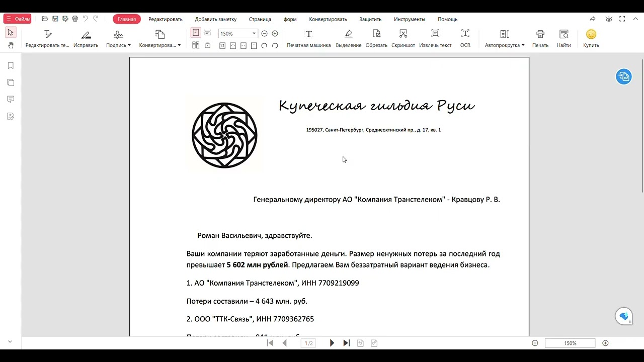Click the toolbar zoom out minus button
The height and width of the screenshot is (362, 644).
tap(264, 34)
